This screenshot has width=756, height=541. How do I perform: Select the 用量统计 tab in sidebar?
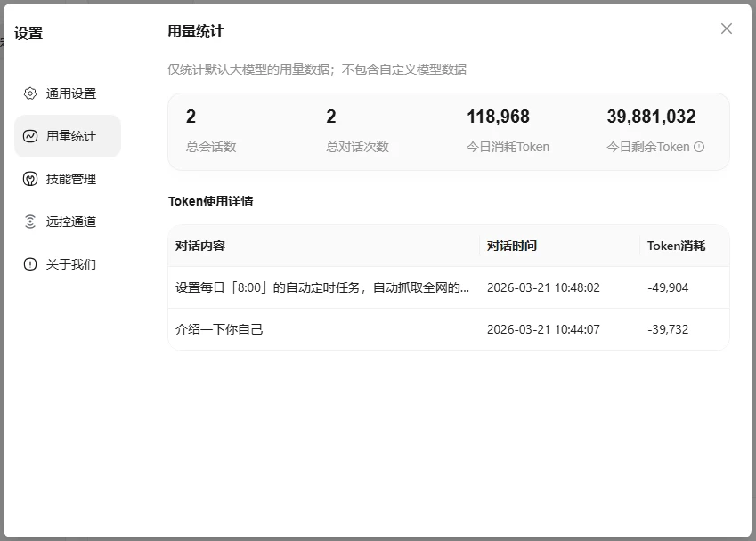click(67, 135)
